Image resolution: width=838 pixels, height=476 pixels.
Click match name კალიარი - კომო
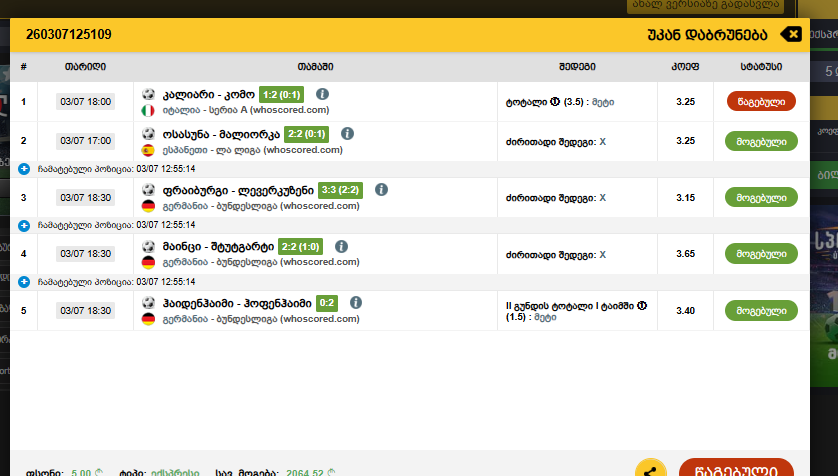pyautogui.click(x=208, y=95)
